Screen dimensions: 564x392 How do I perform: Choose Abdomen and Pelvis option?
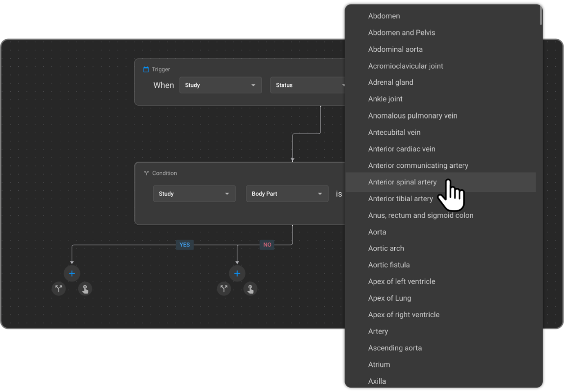401,33
